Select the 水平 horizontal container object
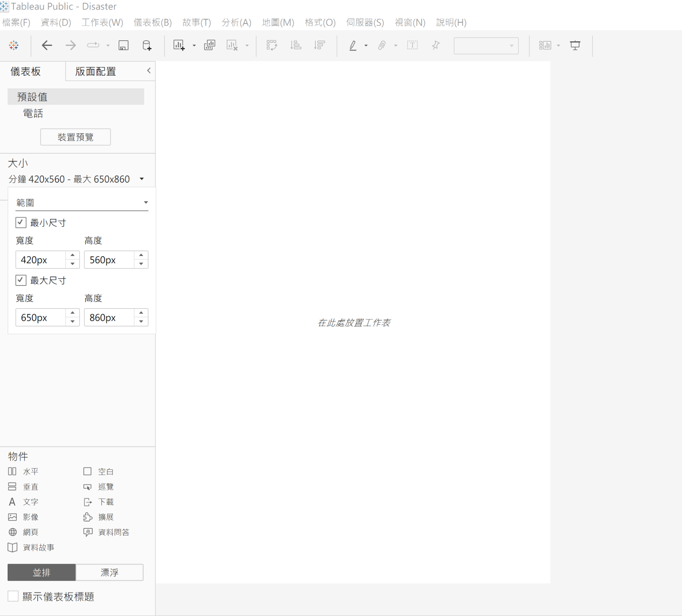The height and width of the screenshot is (616, 682). pyautogui.click(x=23, y=471)
